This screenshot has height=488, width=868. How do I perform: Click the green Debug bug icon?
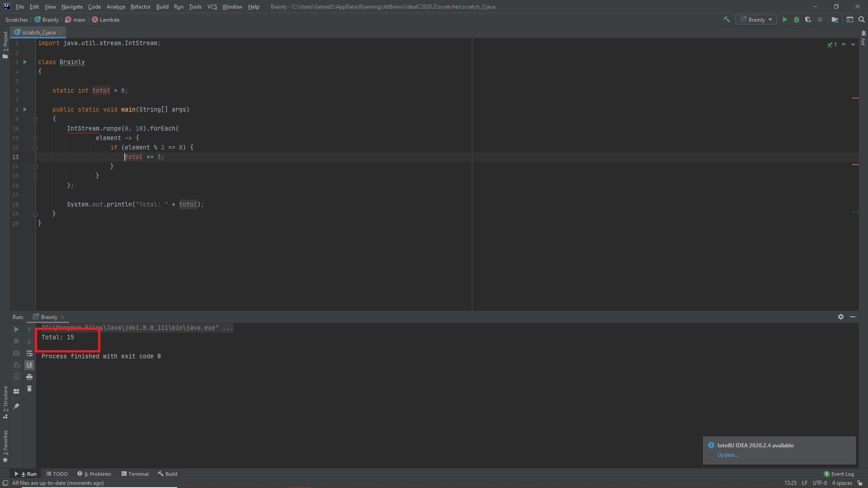(x=797, y=19)
